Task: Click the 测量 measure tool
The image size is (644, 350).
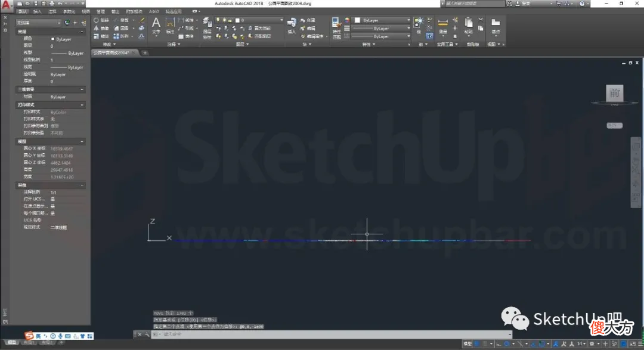Action: point(442,26)
